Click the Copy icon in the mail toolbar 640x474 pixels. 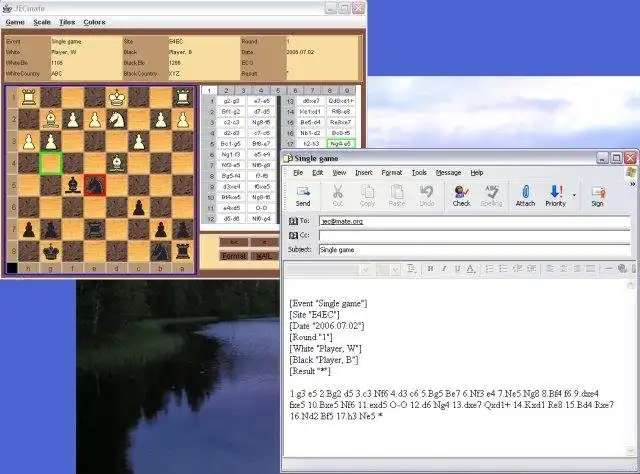click(x=367, y=191)
